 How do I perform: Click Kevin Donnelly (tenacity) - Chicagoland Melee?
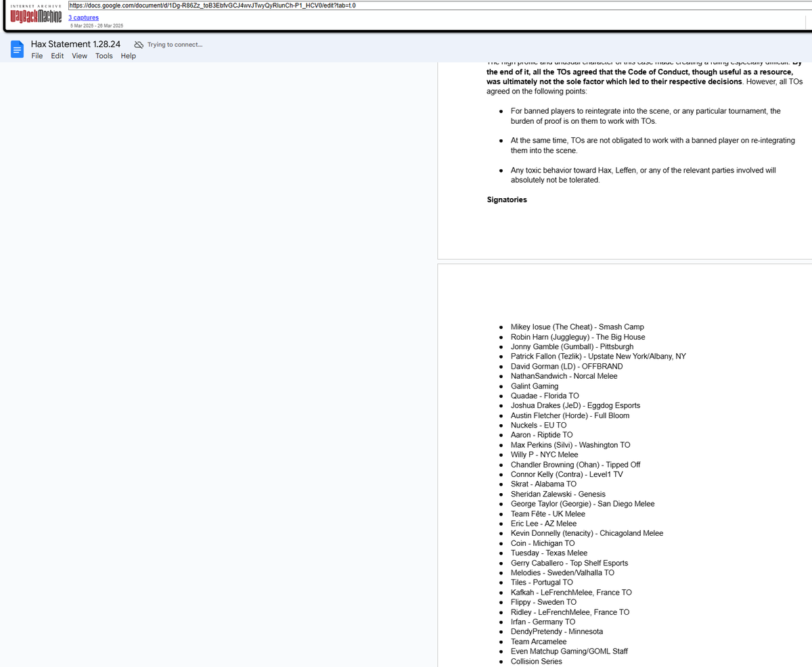[587, 534]
